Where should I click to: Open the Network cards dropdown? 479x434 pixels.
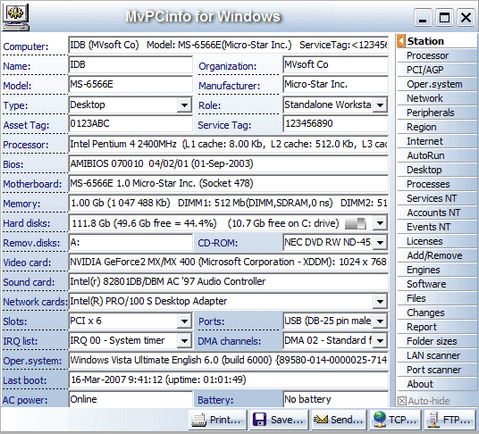click(x=380, y=302)
